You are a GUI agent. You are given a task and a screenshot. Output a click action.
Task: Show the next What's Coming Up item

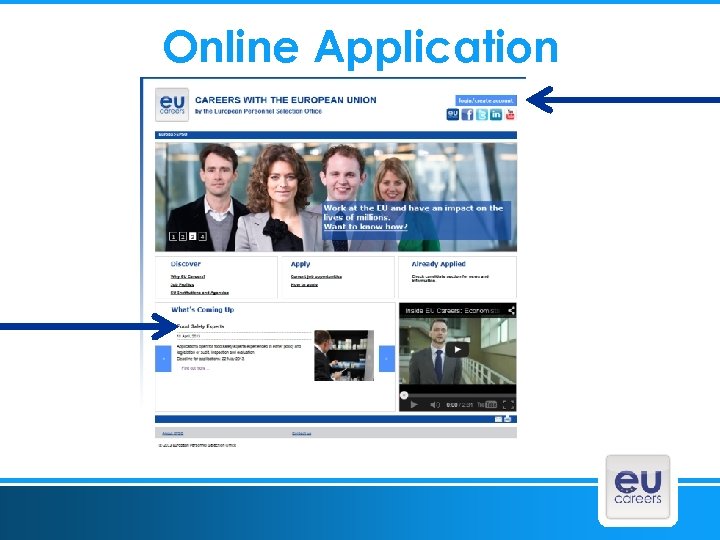coord(387,359)
